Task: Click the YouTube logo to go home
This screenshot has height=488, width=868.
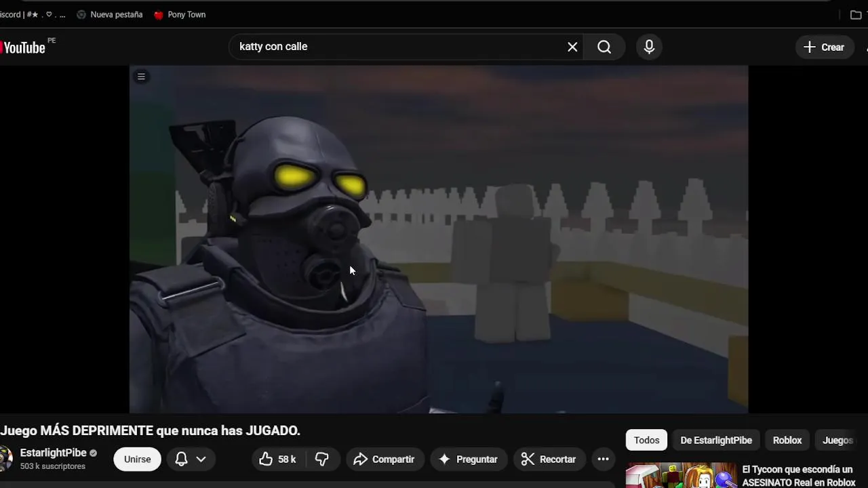Action: pyautogui.click(x=23, y=47)
